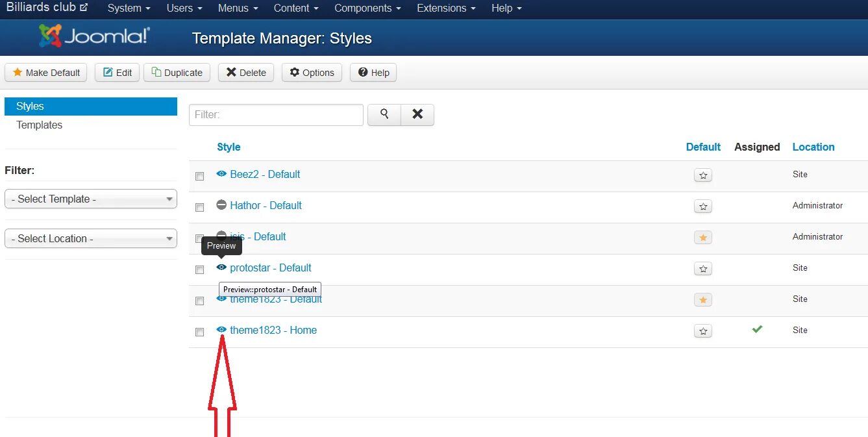Set protostar as default with star
This screenshot has height=437, width=868.
pyautogui.click(x=703, y=269)
